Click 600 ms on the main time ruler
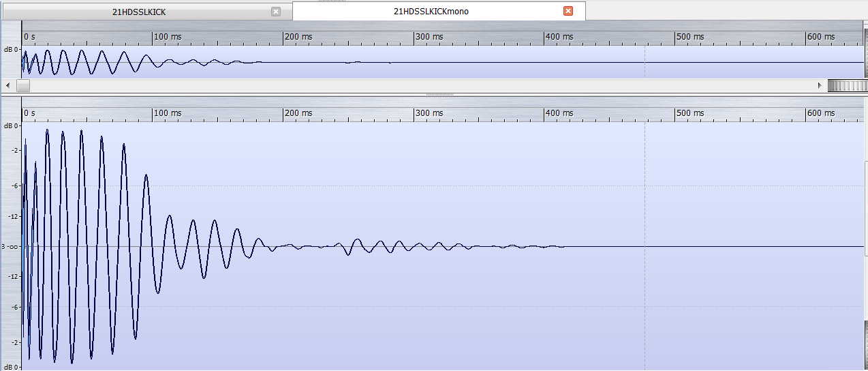 point(820,113)
